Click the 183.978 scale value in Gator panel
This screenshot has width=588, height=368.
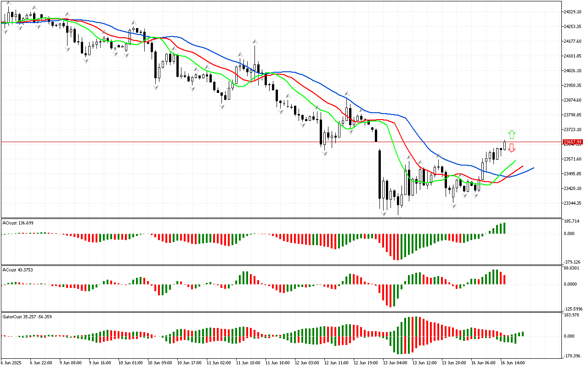coord(572,315)
